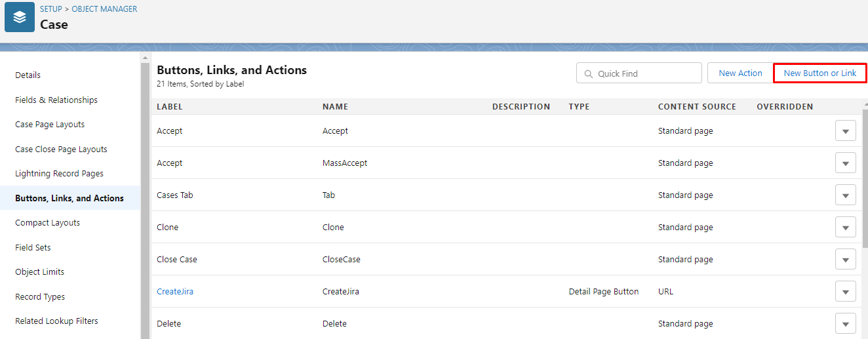
Task: Click the Object Manager layers icon
Action: (x=20, y=17)
